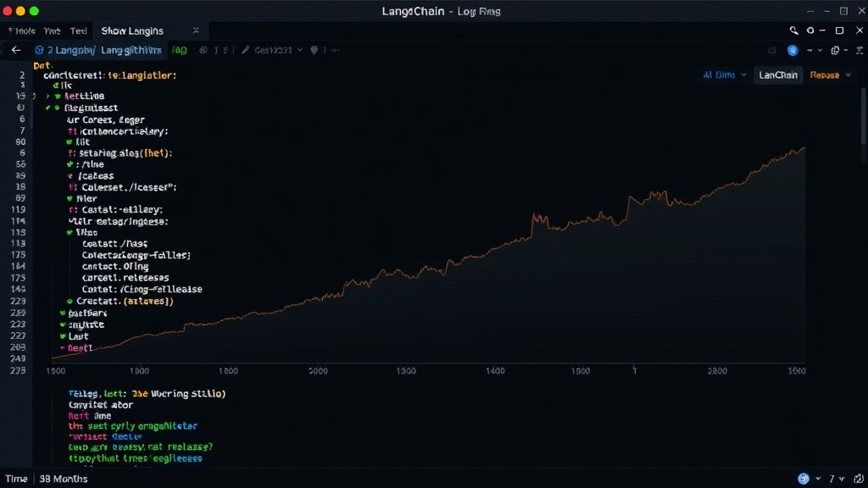Screen dimensions: 868x488
Task: Open the first tab in the tab bar
Action: tap(22, 31)
